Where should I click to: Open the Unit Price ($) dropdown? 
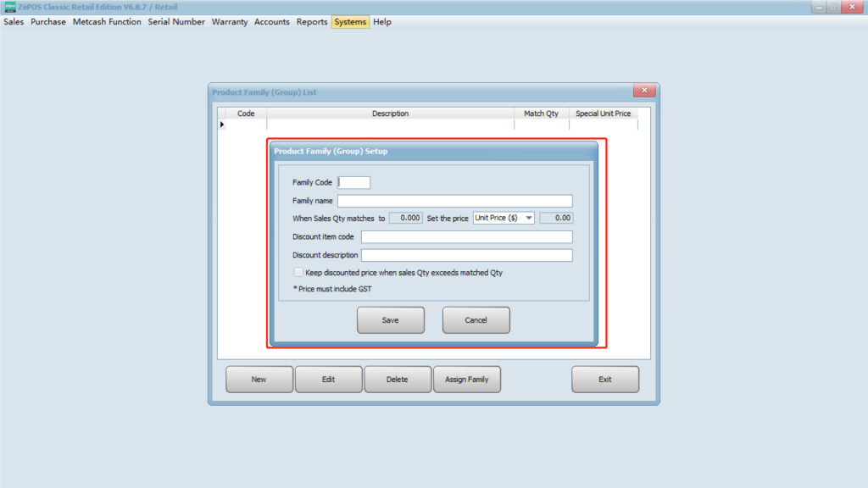[x=504, y=218]
